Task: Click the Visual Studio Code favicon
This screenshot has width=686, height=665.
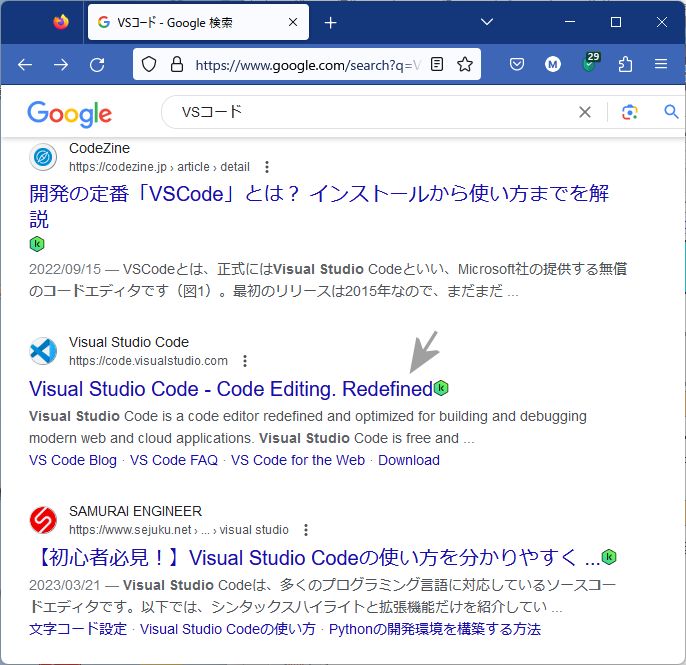Action: pyautogui.click(x=43, y=351)
